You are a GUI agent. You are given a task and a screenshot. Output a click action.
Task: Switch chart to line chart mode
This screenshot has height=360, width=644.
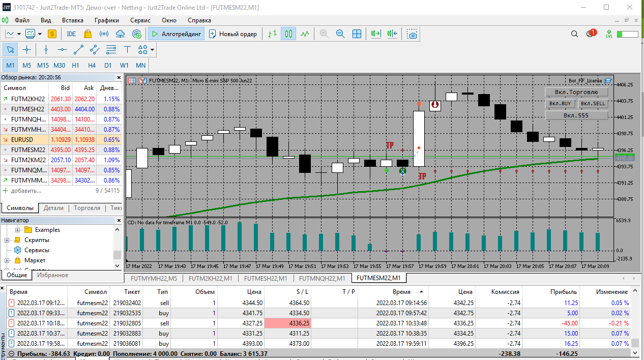click(x=305, y=34)
